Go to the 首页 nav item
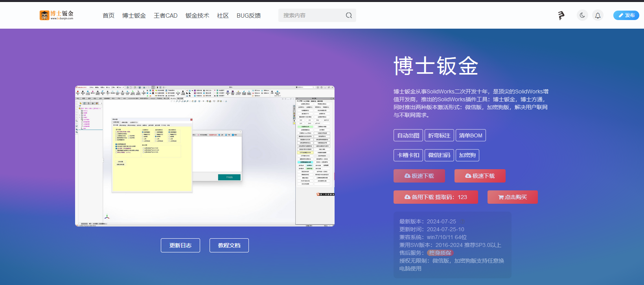The image size is (644, 285). point(109,15)
